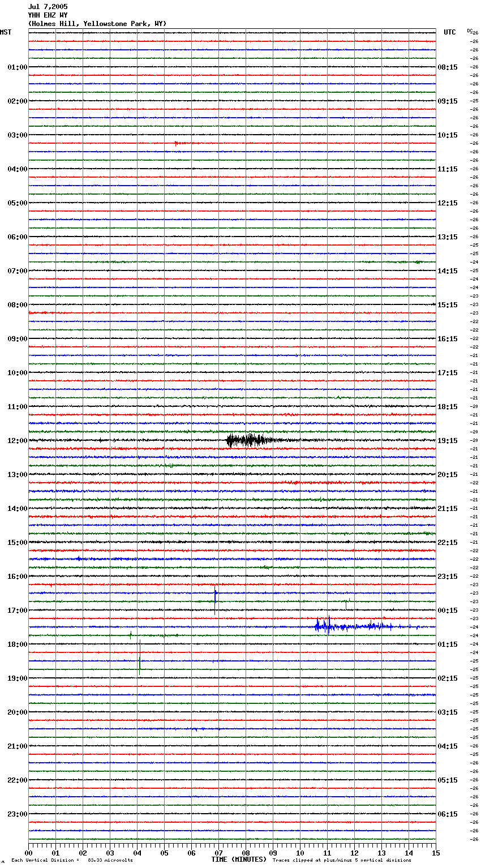Viewport: 481px width, 868px height.
Task: Click the 13:15 UTC time label
Action: [448, 237]
